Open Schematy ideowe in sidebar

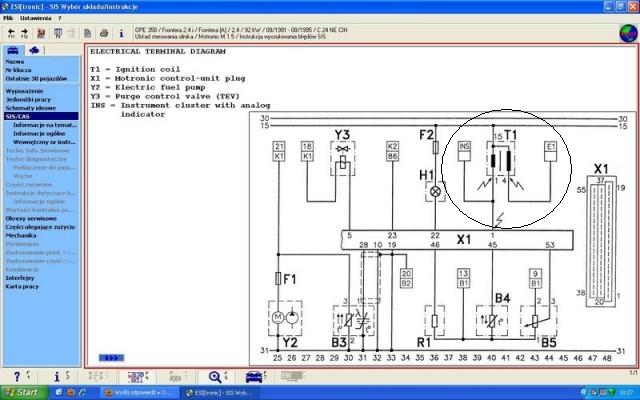click(28, 107)
